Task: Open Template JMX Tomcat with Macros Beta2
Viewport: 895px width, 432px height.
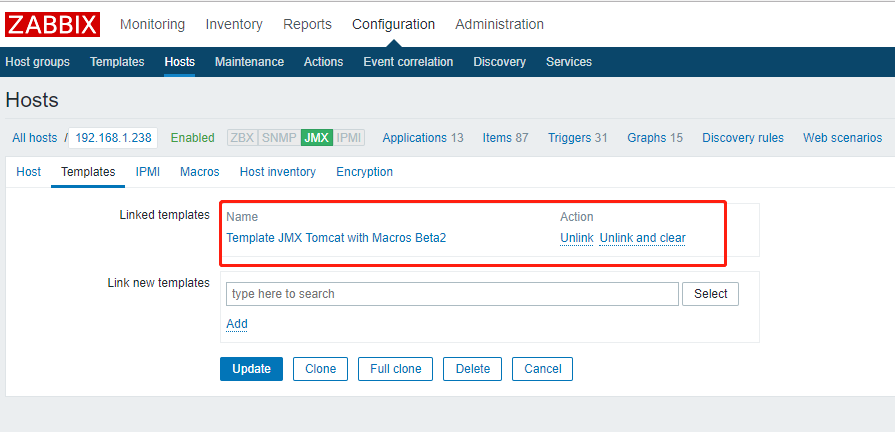Action: coord(336,238)
